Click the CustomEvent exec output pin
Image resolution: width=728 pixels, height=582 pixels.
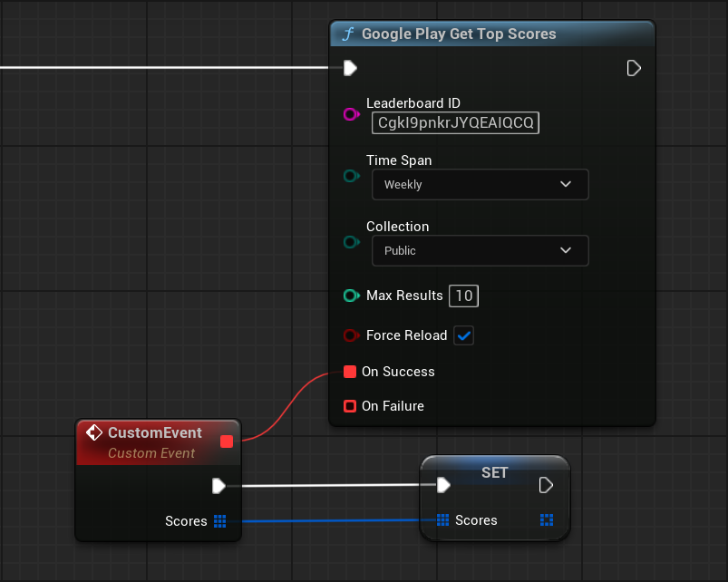218,486
